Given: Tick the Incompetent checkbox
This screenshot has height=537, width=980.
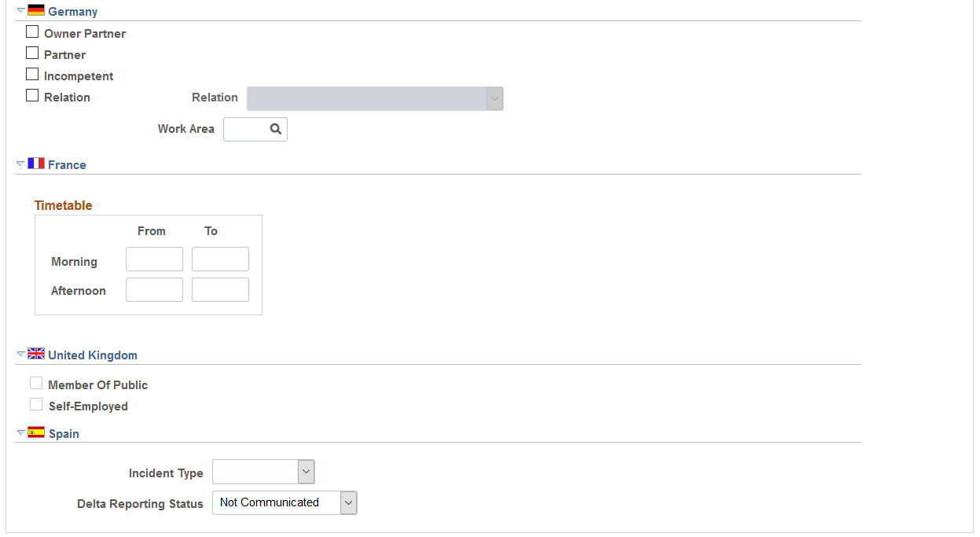Looking at the screenshot, I should [32, 75].
